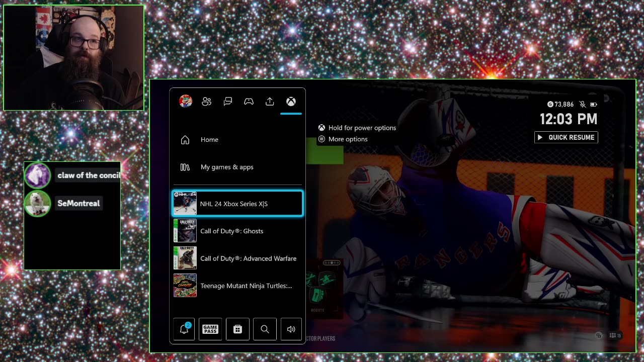Open notifications bell button

[184, 329]
